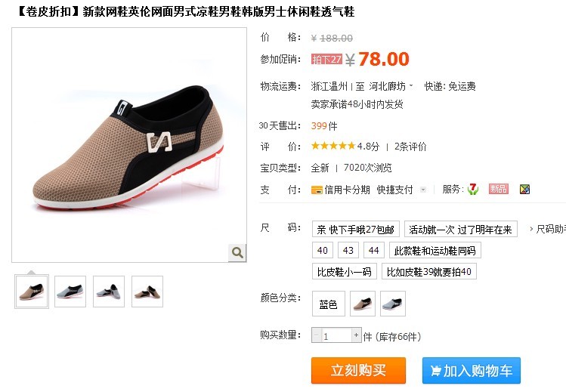Increase purchase quantity with plus button
This screenshot has height=392, width=566.
coord(356,335)
